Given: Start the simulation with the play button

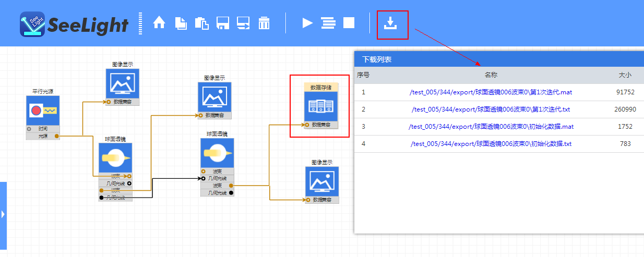Looking at the screenshot, I should (x=307, y=23).
